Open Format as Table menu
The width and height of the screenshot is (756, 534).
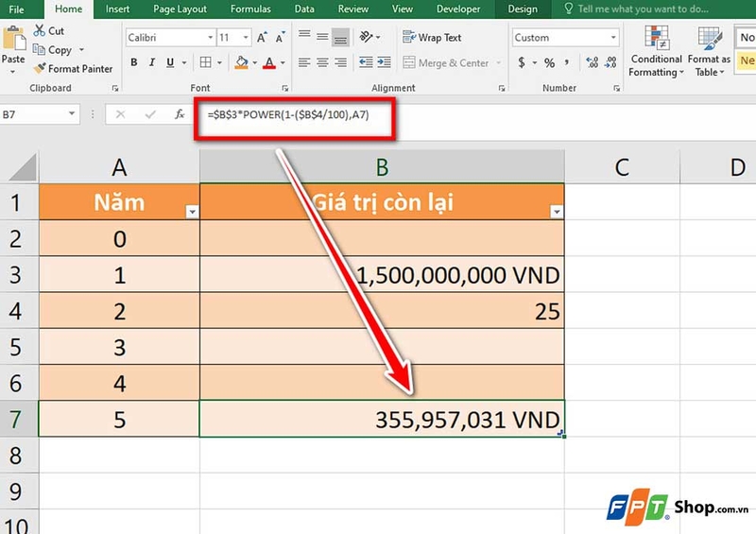pos(710,51)
